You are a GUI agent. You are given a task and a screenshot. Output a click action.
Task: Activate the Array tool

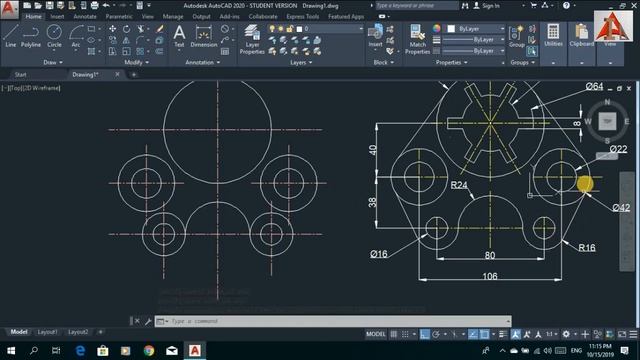(140, 51)
